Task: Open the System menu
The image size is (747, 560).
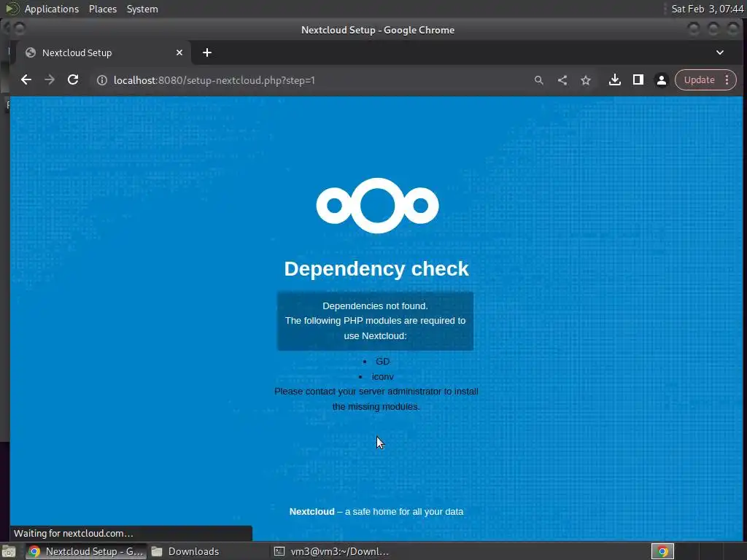Action: coord(142,9)
